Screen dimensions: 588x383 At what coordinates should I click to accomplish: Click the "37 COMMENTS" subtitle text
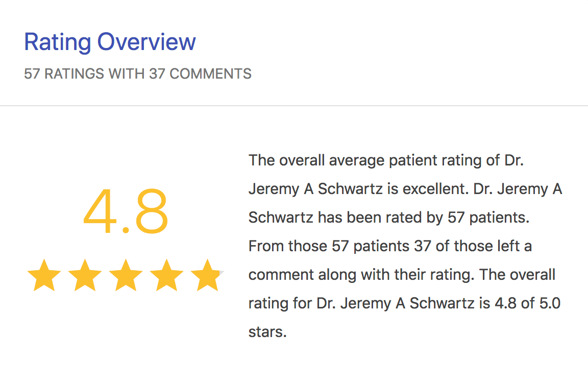(x=200, y=74)
